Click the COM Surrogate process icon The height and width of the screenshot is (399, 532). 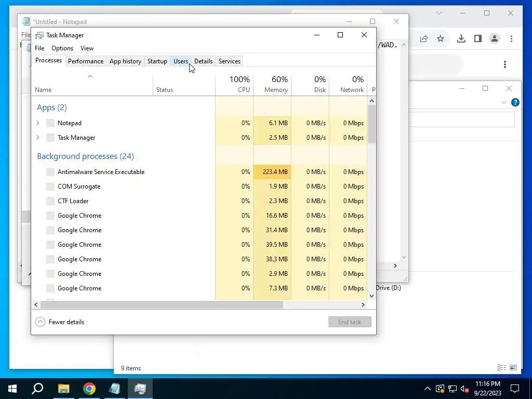pos(50,187)
